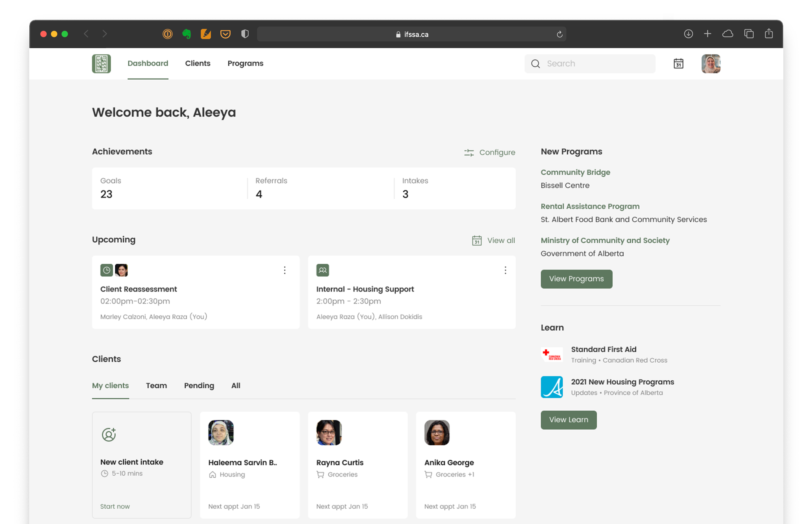812x524 pixels.
Task: Click the orange pencil extension icon
Action: coord(206,34)
